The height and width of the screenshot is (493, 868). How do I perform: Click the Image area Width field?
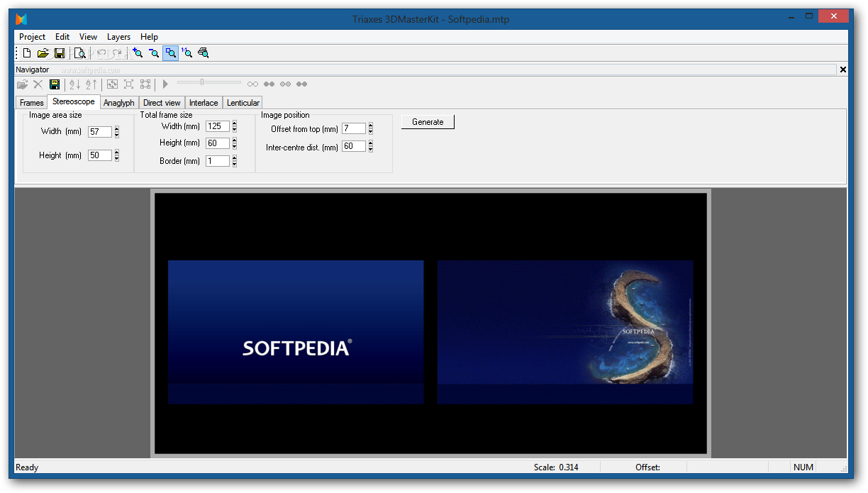(100, 132)
